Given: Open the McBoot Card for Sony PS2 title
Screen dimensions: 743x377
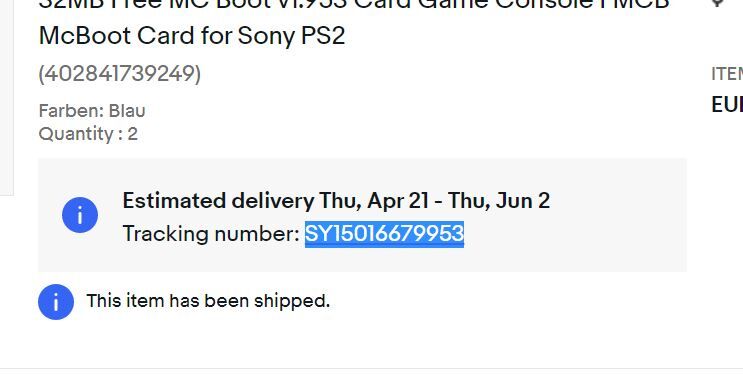Looking at the screenshot, I should point(192,36).
